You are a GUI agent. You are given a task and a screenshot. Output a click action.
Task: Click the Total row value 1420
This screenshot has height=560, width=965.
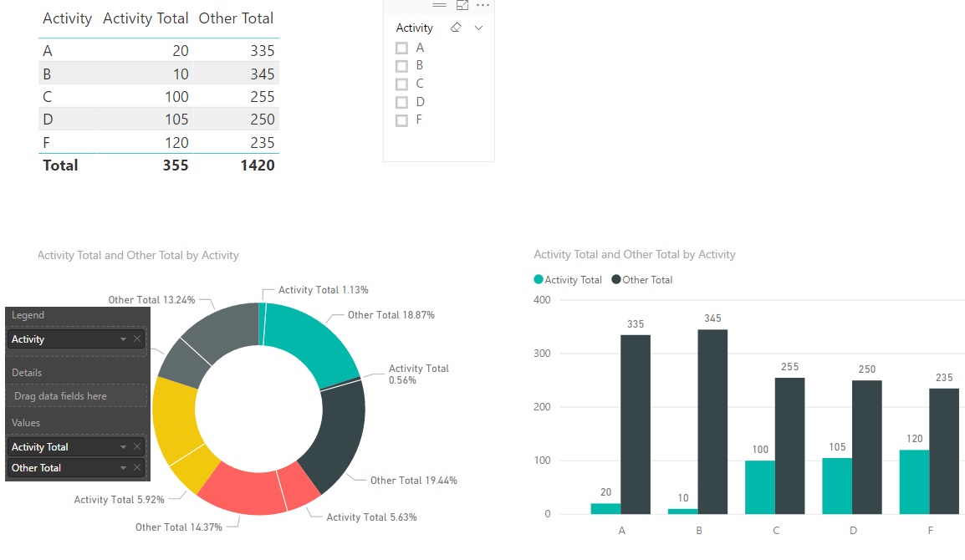point(258,165)
